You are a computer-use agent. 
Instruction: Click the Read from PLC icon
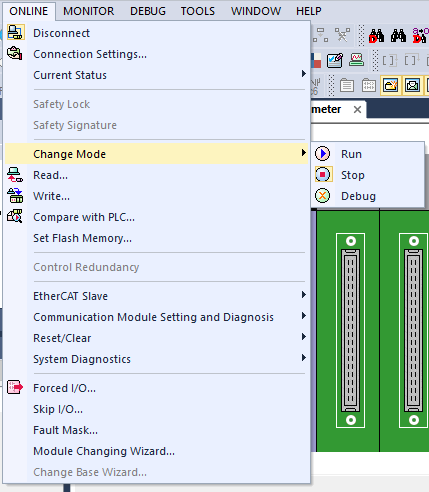[x=15, y=175]
